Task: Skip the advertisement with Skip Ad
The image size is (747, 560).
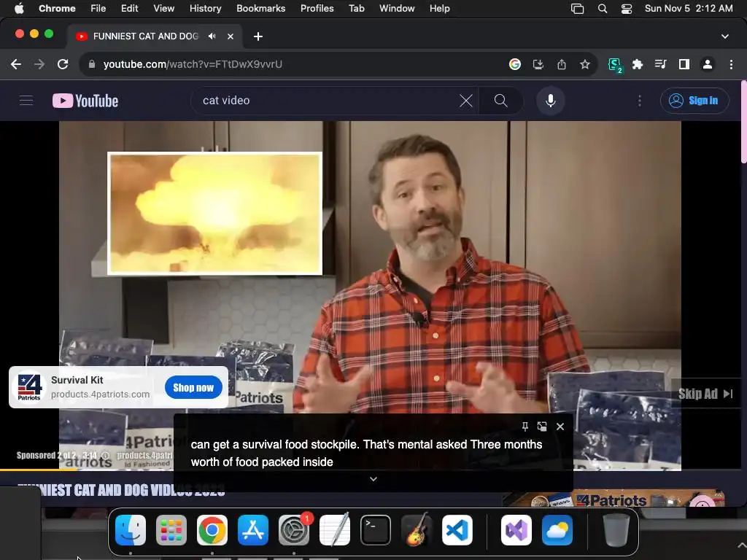Action: click(x=706, y=394)
